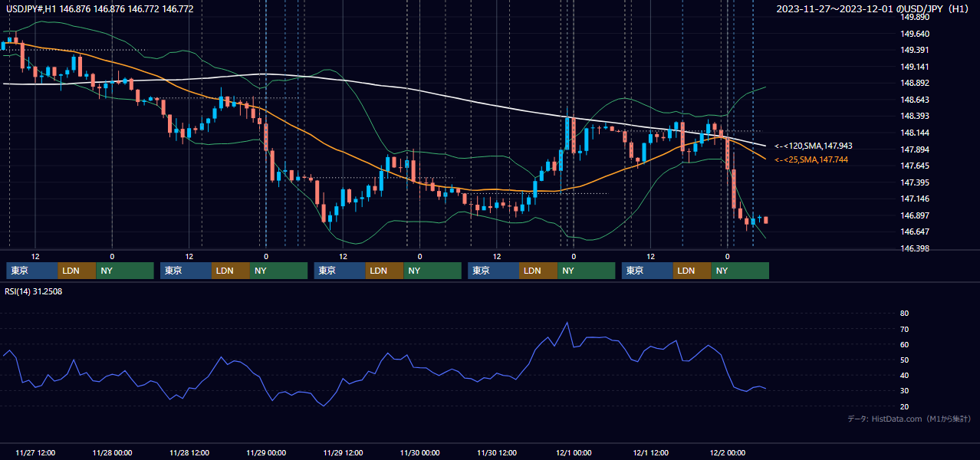This screenshot has height=460, width=980.
Task: Click RSI scale value 60
Action: tap(905, 344)
